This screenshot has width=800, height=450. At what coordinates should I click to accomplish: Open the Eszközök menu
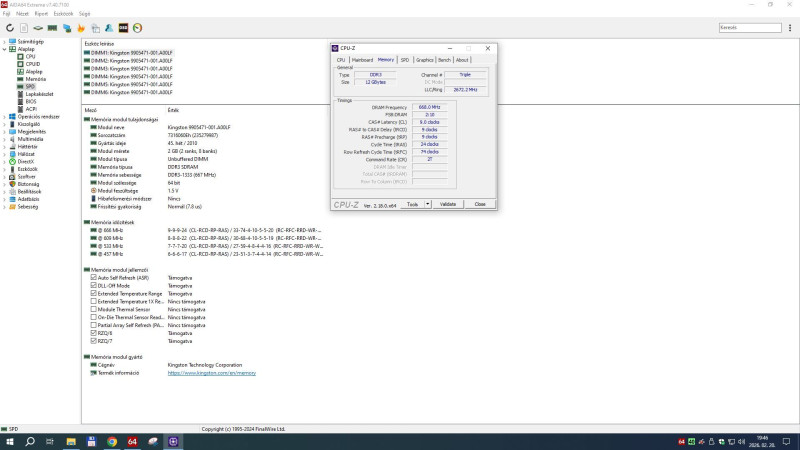pos(63,14)
